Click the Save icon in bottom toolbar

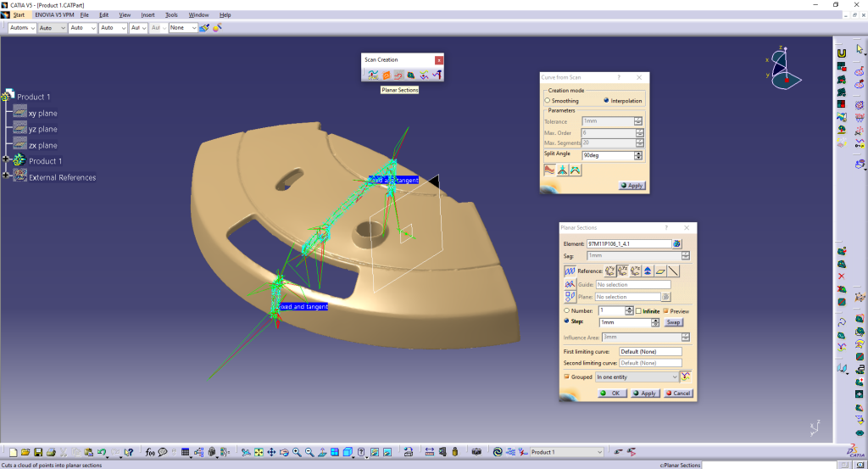38,452
